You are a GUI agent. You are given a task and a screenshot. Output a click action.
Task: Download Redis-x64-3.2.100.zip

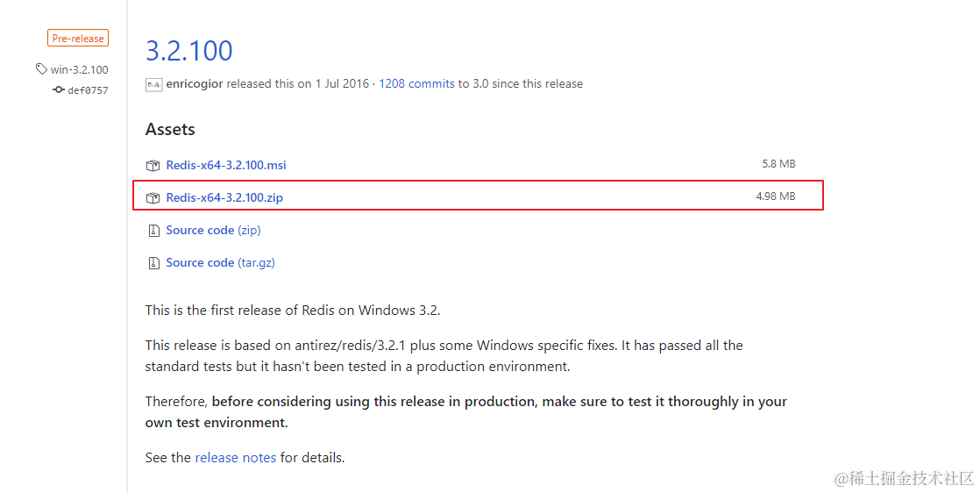coord(224,197)
